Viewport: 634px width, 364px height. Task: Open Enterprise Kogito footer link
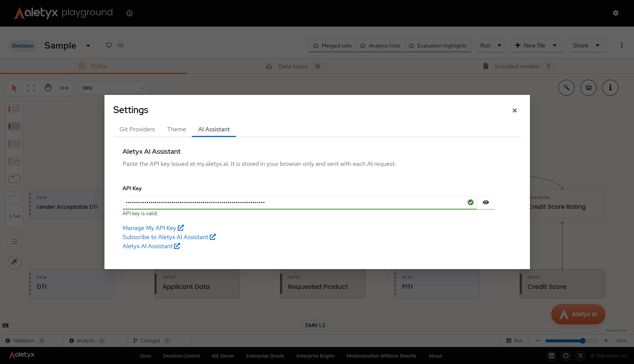point(315,356)
